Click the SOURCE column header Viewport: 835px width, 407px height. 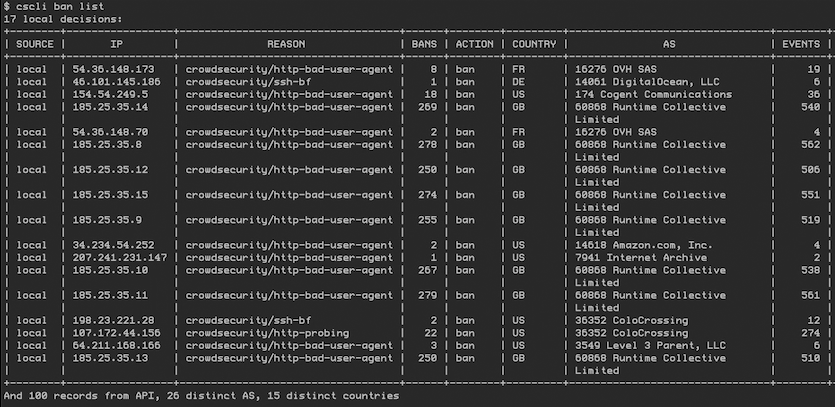pyautogui.click(x=35, y=44)
